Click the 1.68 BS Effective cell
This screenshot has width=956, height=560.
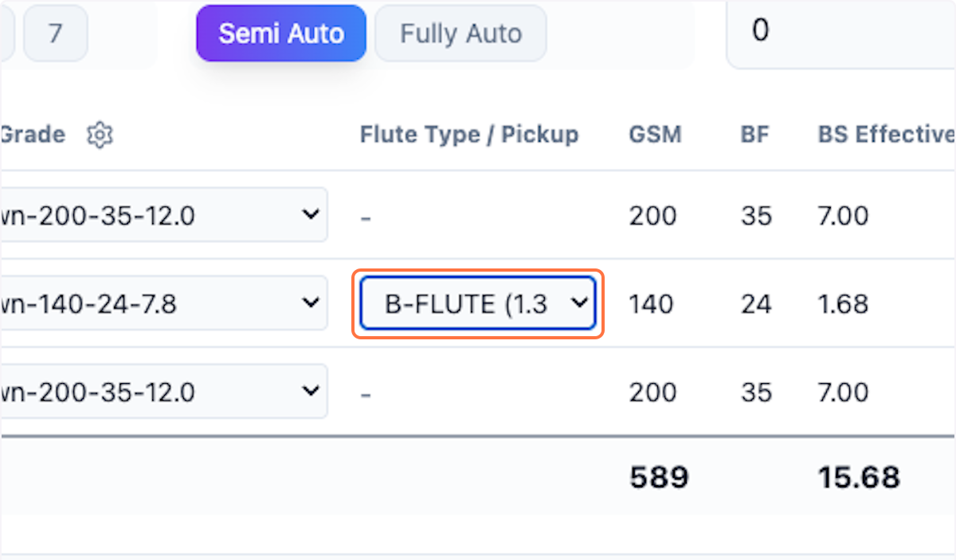(x=842, y=303)
